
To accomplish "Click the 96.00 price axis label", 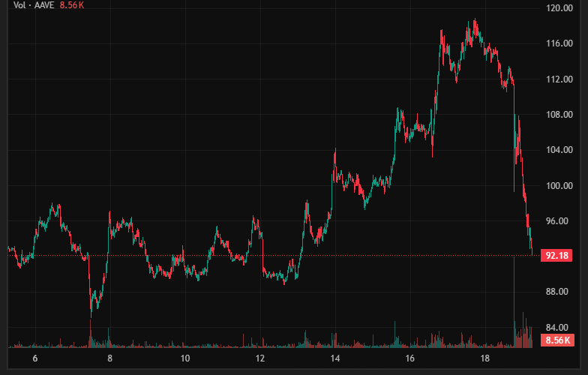I will [559, 221].
